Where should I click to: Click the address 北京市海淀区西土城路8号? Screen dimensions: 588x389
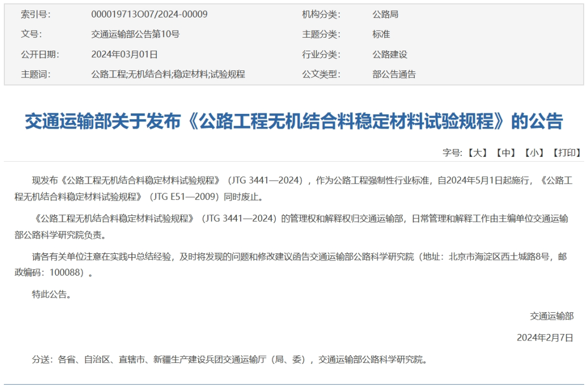[x=499, y=257]
